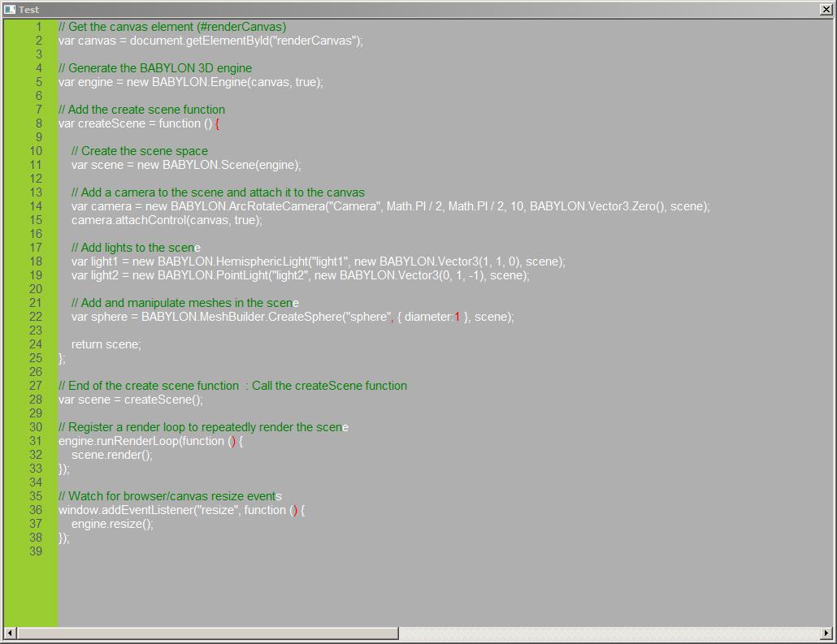Click the comment about adding a camera
Image resolution: width=837 pixels, height=644 pixels.
tap(218, 192)
